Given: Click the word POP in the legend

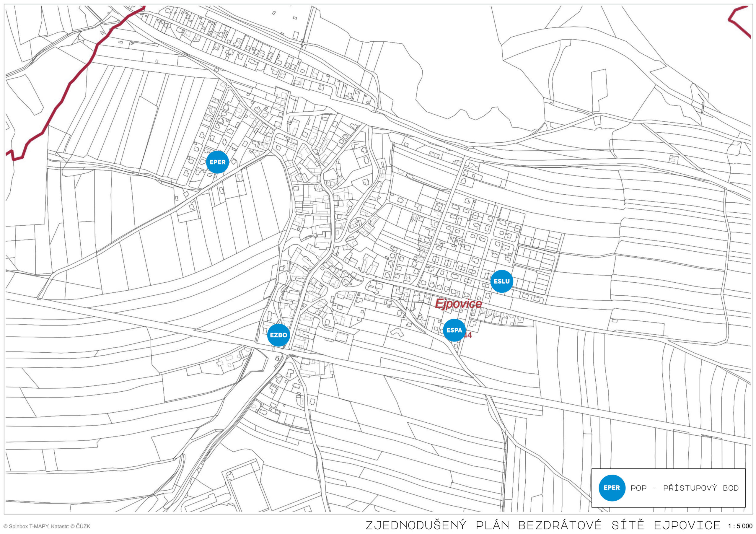Looking at the screenshot, I should coord(638,488).
